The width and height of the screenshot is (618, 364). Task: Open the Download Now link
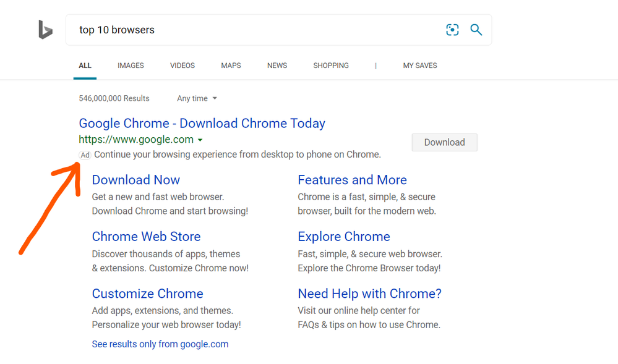pyautogui.click(x=135, y=180)
